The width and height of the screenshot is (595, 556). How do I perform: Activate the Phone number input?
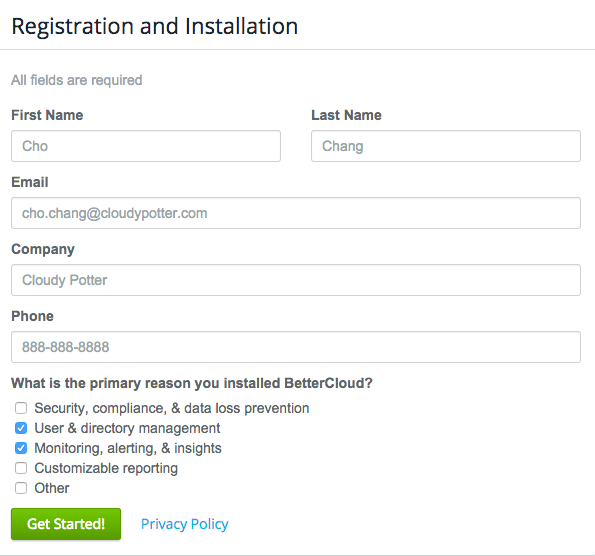[296, 347]
